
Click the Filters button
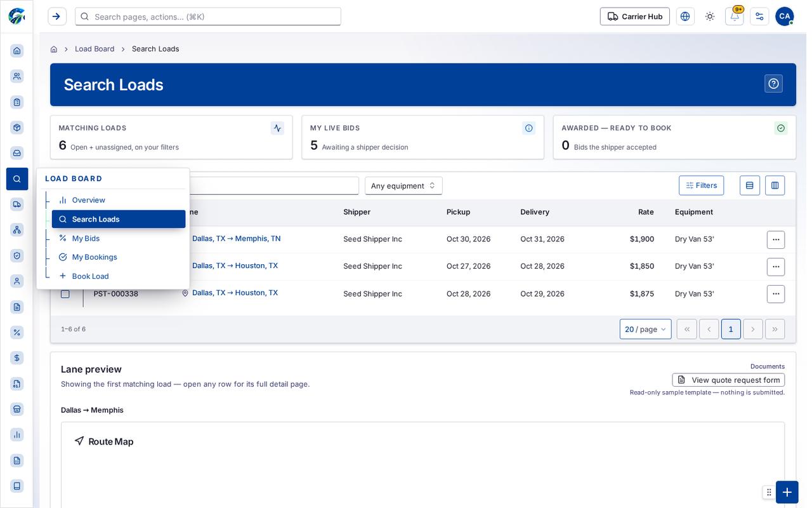(x=702, y=185)
